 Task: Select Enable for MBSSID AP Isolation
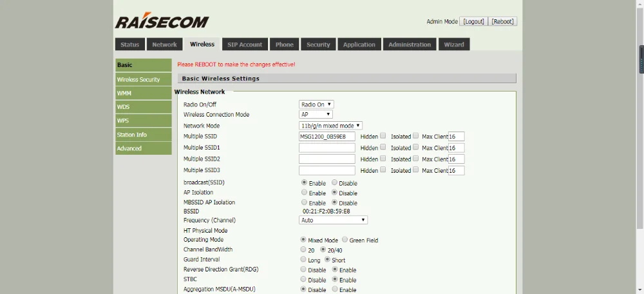(304, 202)
